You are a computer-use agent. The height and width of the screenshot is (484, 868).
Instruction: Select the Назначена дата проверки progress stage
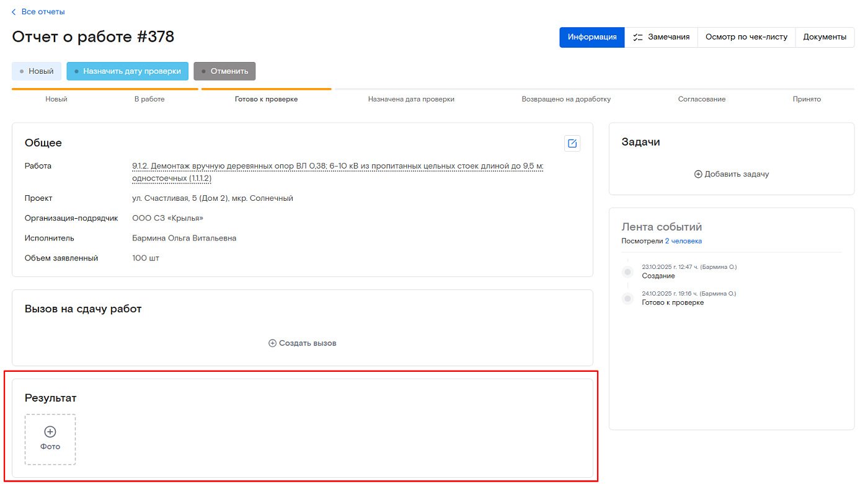pyautogui.click(x=411, y=99)
